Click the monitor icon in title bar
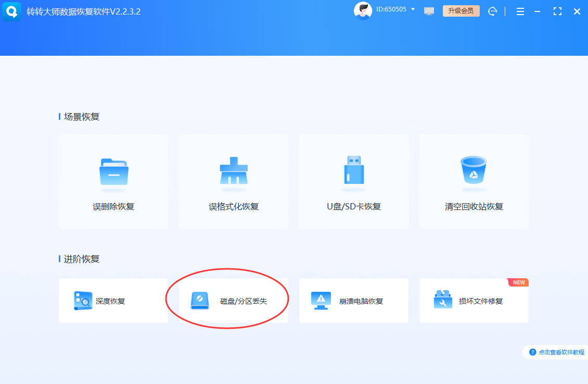Viewport: 588px width, 384px height. 429,11
